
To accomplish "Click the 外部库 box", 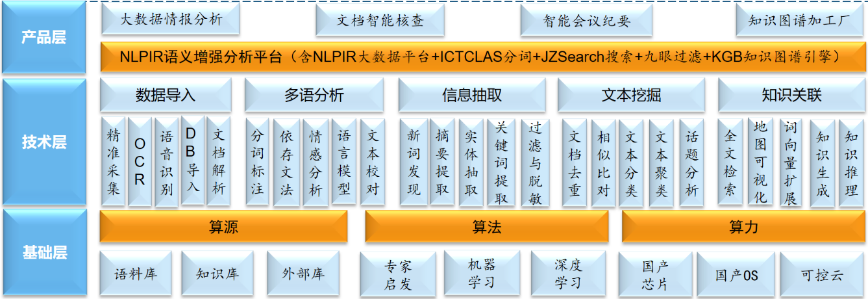I will (x=303, y=274).
